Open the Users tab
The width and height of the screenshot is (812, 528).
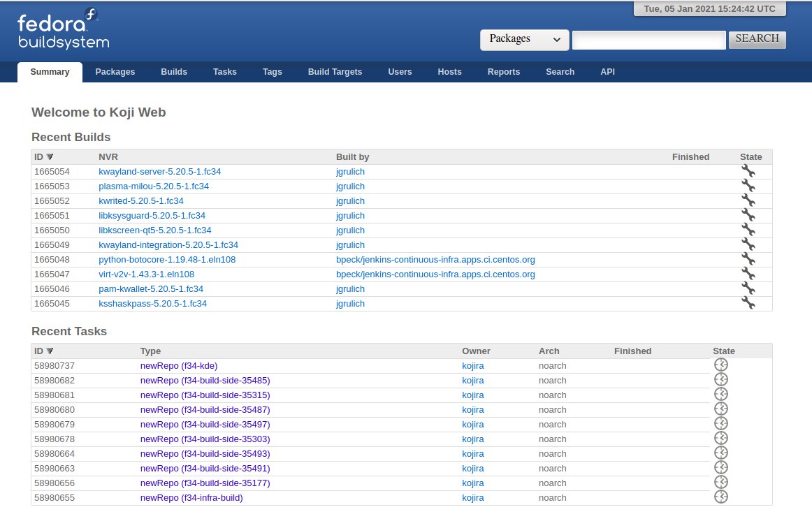pos(400,72)
